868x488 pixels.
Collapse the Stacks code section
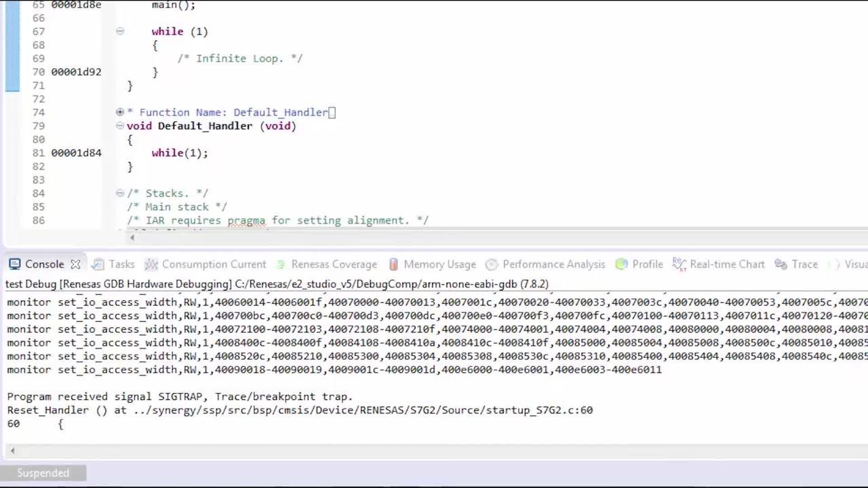(x=119, y=193)
